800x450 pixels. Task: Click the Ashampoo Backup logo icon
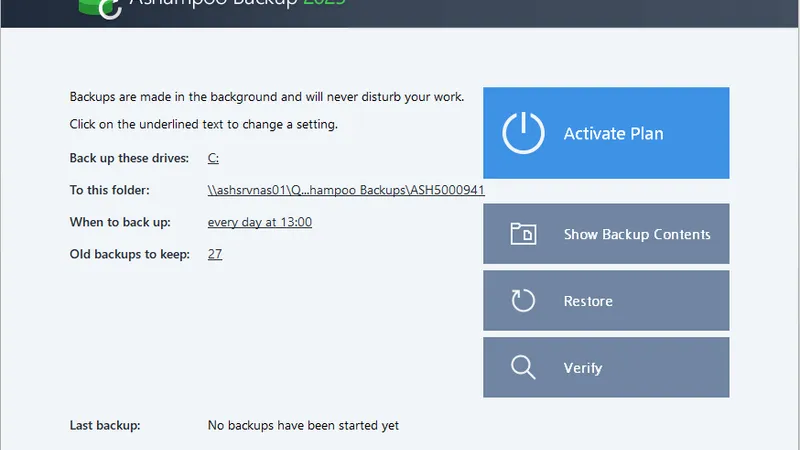coord(100,9)
